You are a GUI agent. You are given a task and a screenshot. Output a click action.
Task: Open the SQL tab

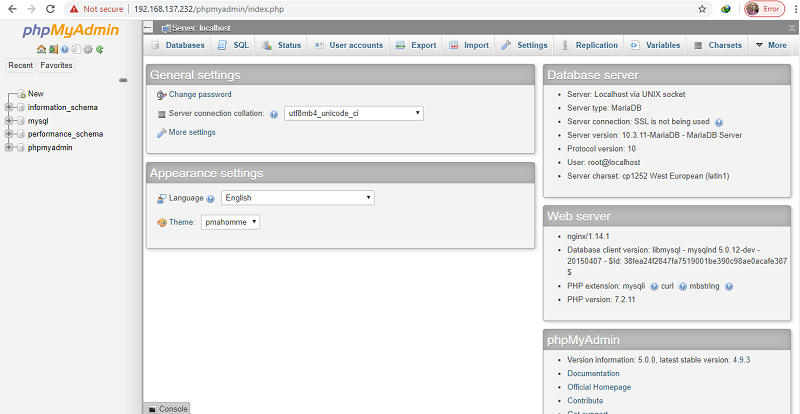(x=234, y=45)
